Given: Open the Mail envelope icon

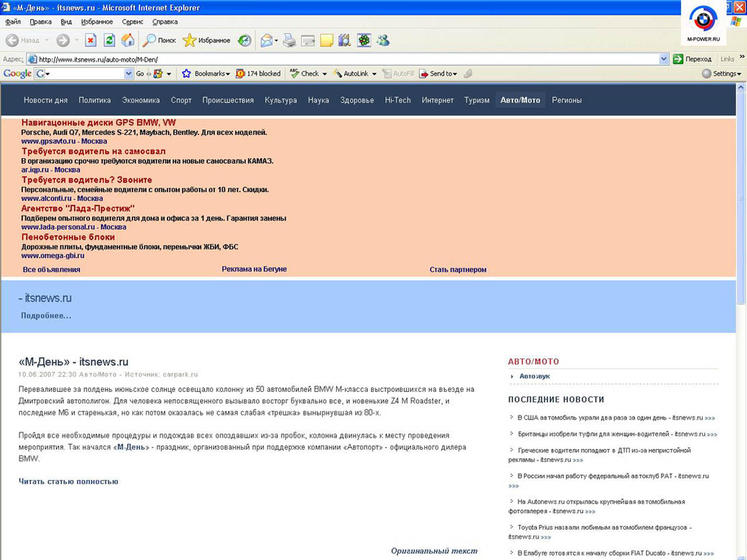Looking at the screenshot, I should point(267,40).
